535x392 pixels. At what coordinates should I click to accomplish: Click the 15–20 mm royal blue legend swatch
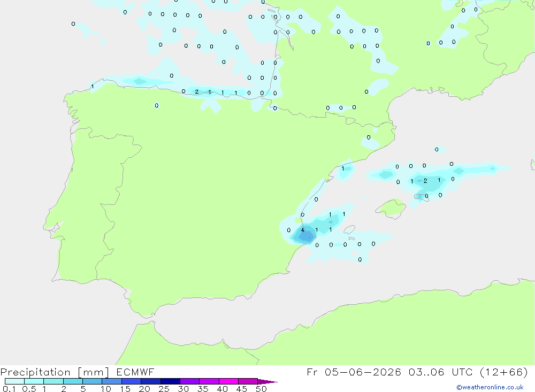[x=132, y=381]
